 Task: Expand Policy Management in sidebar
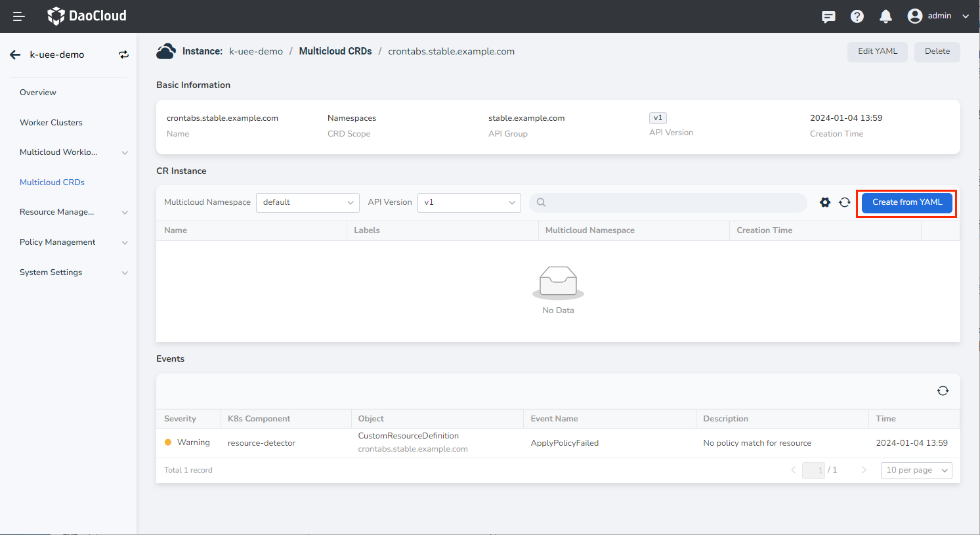pyautogui.click(x=72, y=242)
